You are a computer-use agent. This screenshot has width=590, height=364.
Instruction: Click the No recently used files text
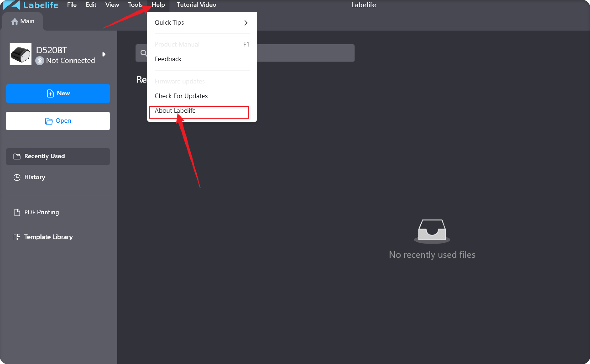[432, 255]
